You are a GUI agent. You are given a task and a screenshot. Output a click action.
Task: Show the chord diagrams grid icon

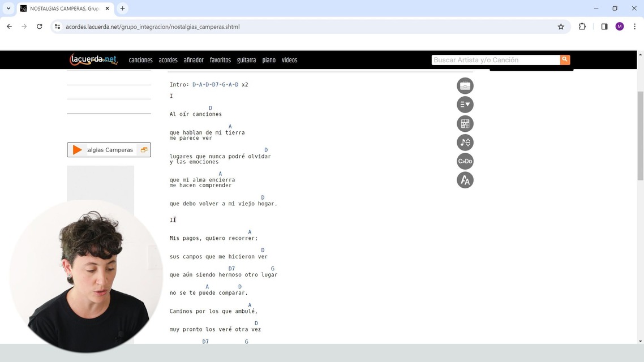[465, 123]
